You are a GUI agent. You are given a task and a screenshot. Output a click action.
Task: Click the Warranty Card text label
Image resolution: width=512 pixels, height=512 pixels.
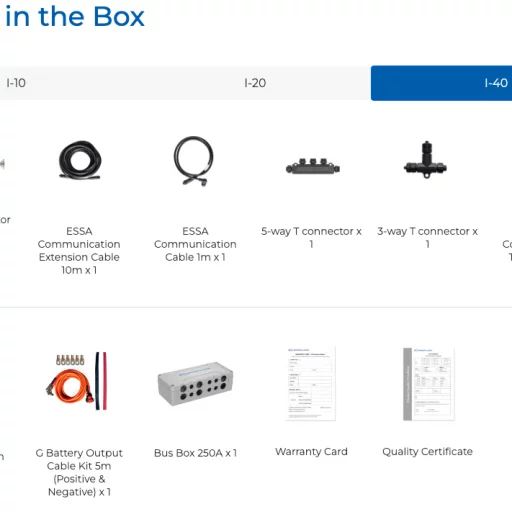pos(311,452)
